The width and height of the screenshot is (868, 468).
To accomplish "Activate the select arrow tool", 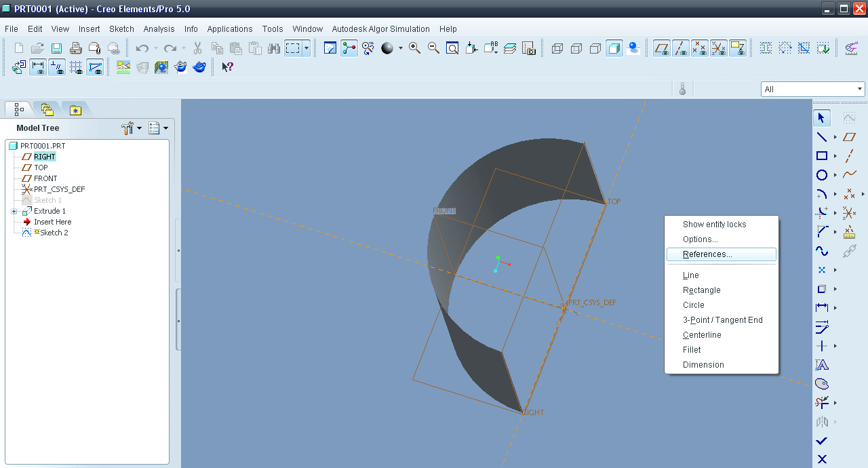I will coord(822,118).
